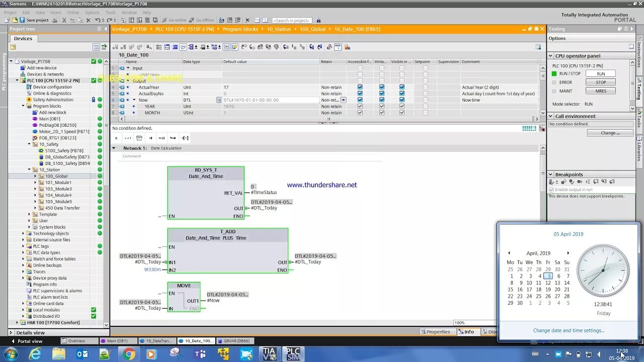This screenshot has width=644, height=362.
Task: Collapse Network 1 Date Calculation
Action: pos(114,148)
